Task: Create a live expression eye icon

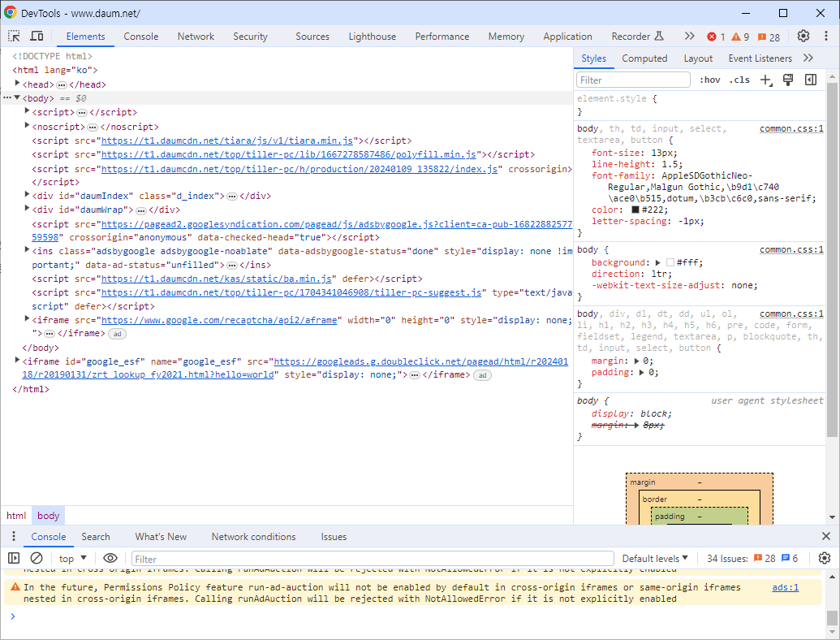Action: [110, 558]
